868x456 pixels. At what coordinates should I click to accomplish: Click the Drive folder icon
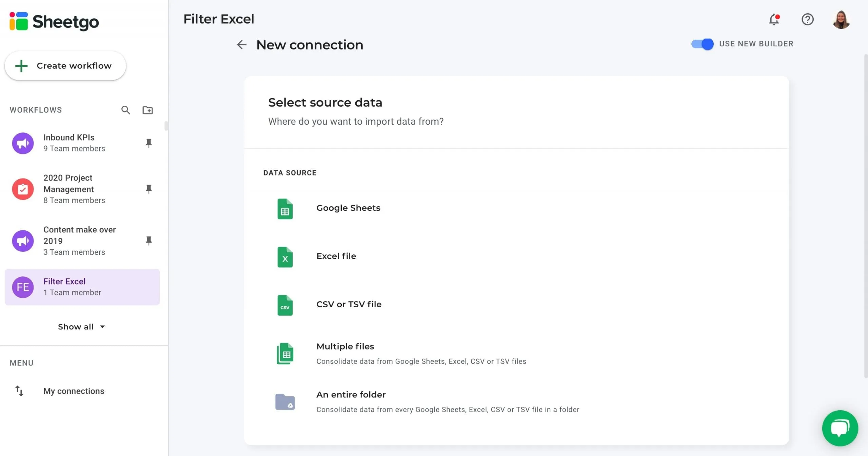285,402
